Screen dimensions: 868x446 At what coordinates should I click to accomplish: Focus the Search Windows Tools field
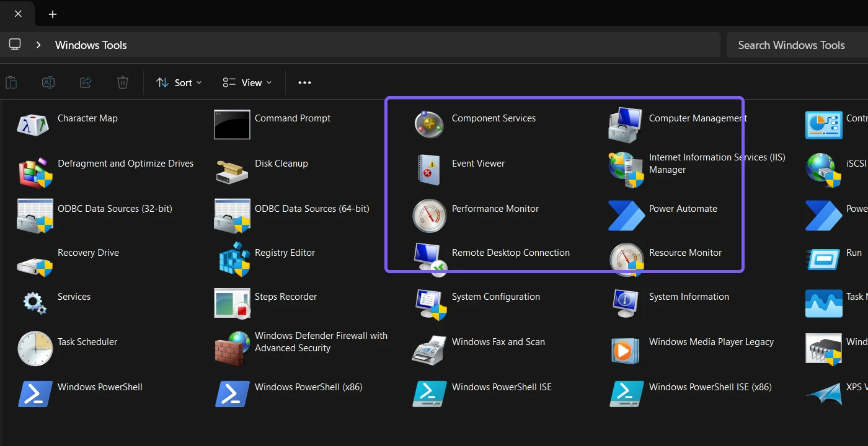797,45
